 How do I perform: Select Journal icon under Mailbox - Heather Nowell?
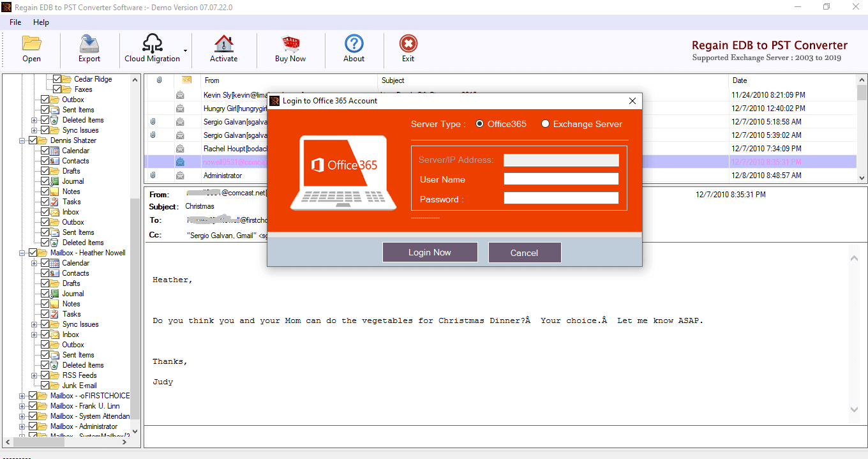tap(55, 294)
